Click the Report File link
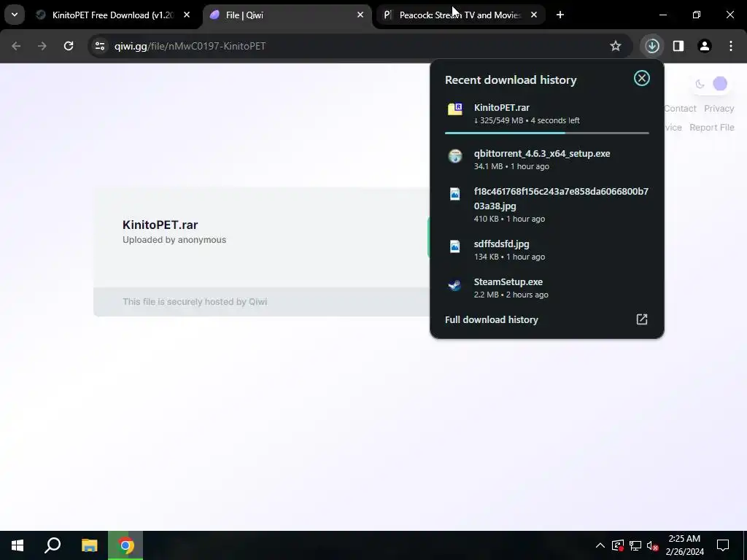 pyautogui.click(x=712, y=128)
